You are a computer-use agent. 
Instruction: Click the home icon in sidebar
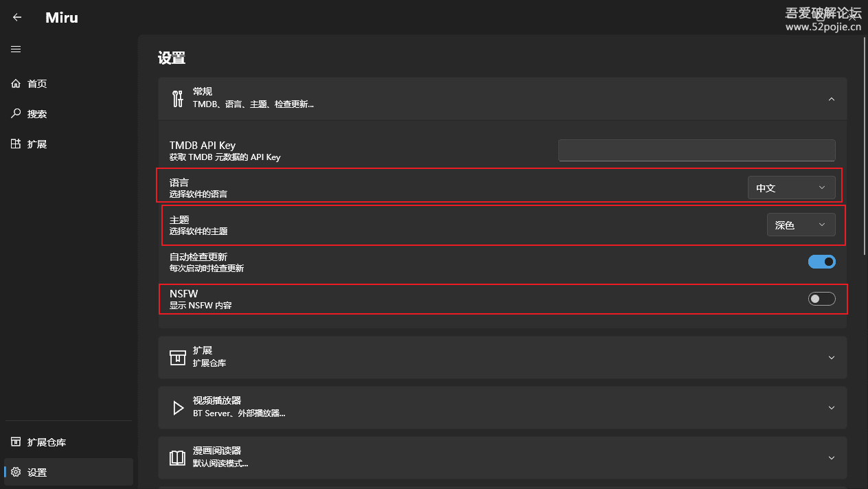(x=16, y=84)
